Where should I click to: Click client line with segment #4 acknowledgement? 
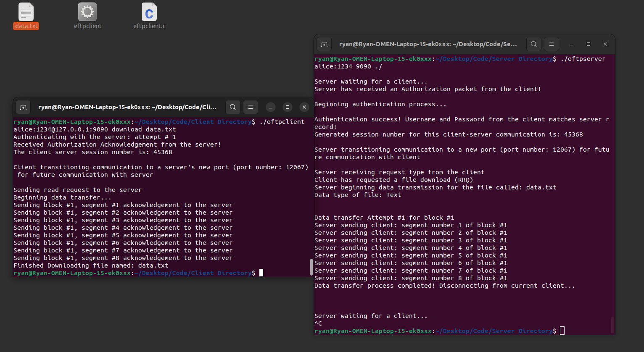pos(123,228)
